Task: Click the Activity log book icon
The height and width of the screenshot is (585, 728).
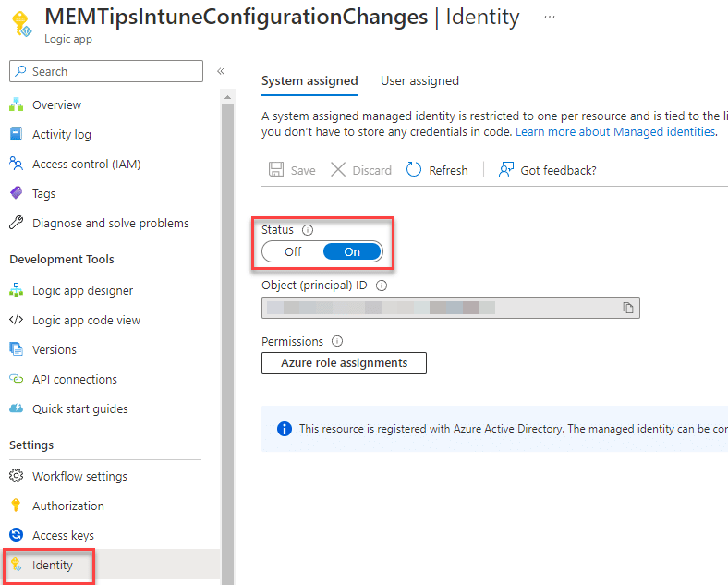Action: click(17, 134)
